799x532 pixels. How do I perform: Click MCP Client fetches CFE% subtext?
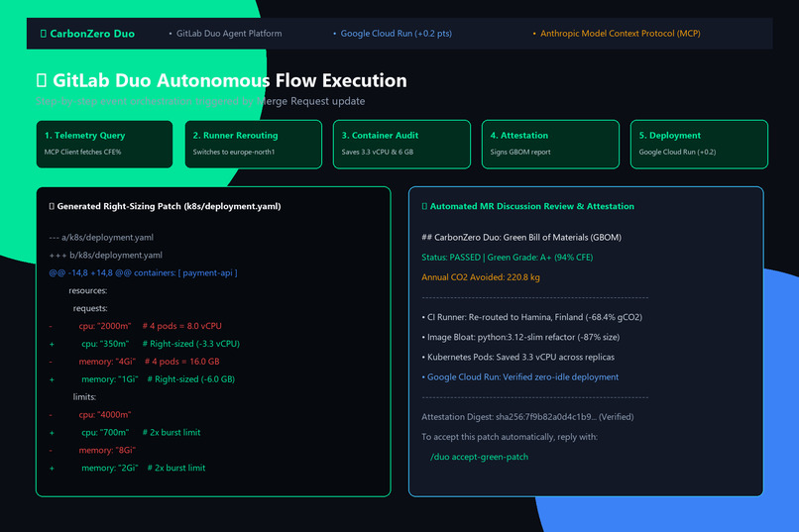pos(82,152)
